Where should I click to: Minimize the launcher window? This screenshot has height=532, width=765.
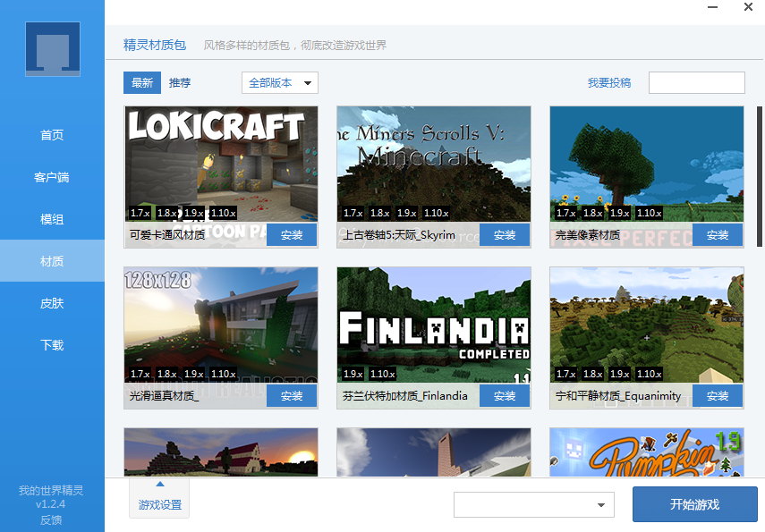coord(713,7)
